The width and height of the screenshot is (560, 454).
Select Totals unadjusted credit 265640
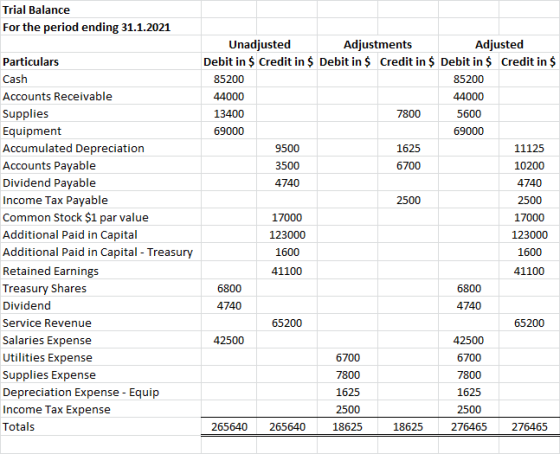click(x=287, y=427)
